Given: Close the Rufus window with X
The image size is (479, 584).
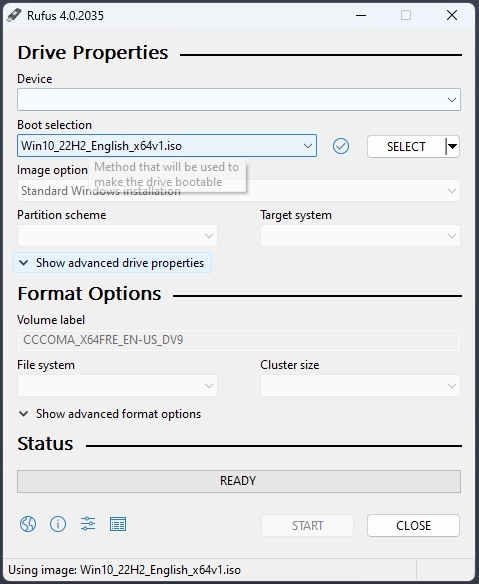Looking at the screenshot, I should [452, 15].
